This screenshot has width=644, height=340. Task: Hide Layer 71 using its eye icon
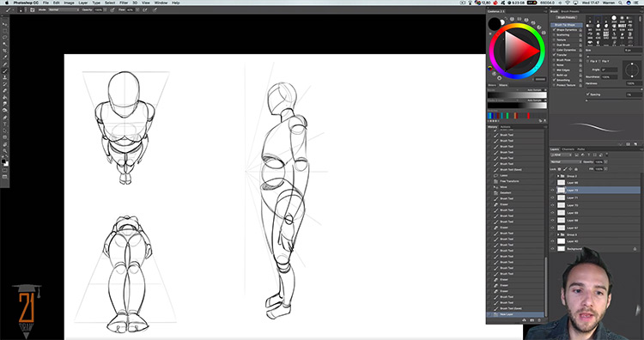[x=552, y=198]
